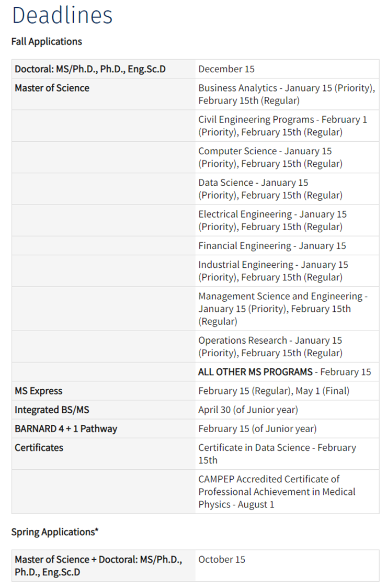
Task: Click the December 15 deadline cell
Action: click(x=226, y=69)
